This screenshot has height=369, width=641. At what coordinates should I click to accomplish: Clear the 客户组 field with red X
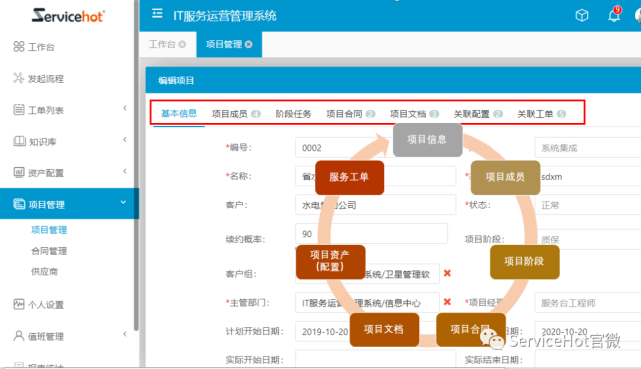[447, 273]
